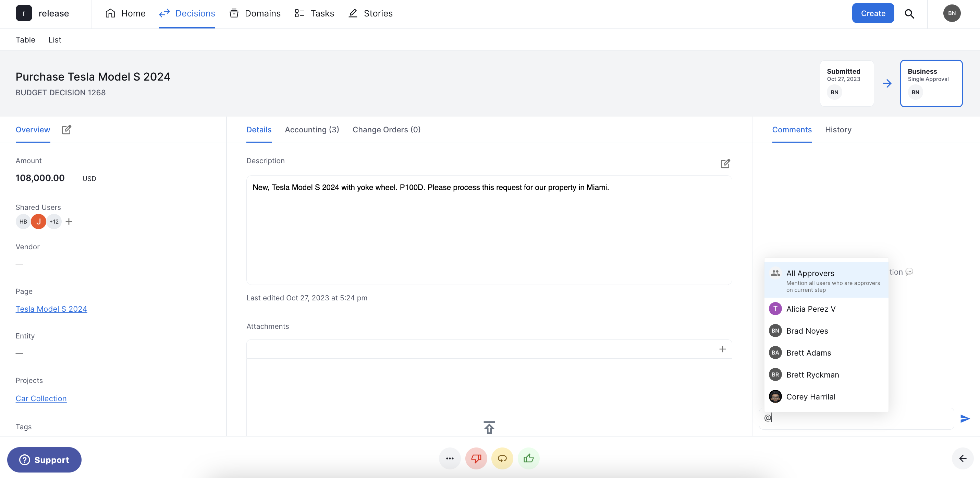Screen dimensions: 980x478
Task: Switch to Table view
Action: tap(25, 39)
